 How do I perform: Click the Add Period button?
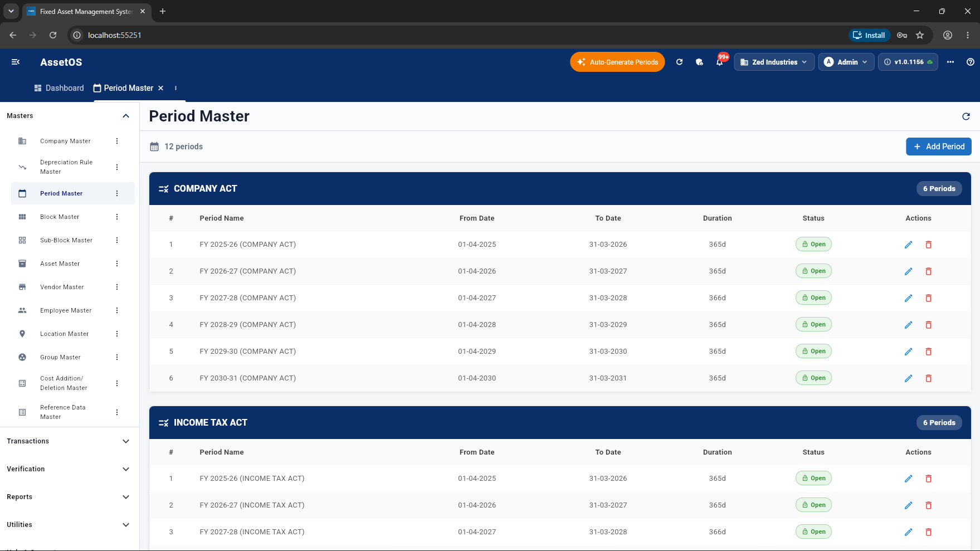(x=939, y=147)
